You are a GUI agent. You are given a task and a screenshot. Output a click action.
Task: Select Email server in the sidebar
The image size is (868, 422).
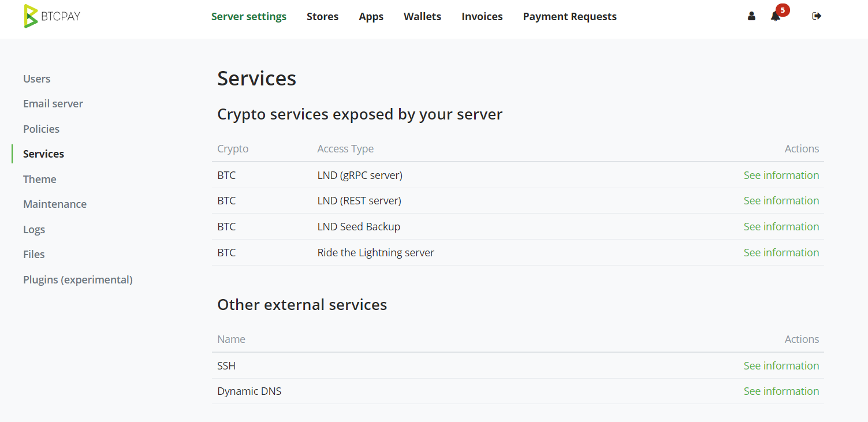[x=53, y=103]
